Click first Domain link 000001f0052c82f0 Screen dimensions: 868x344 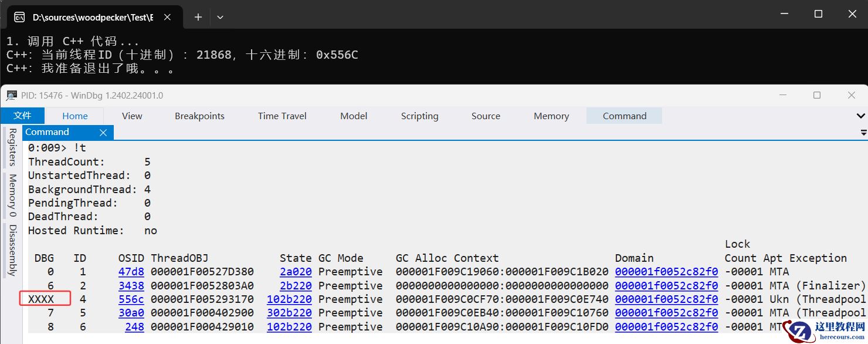666,272
